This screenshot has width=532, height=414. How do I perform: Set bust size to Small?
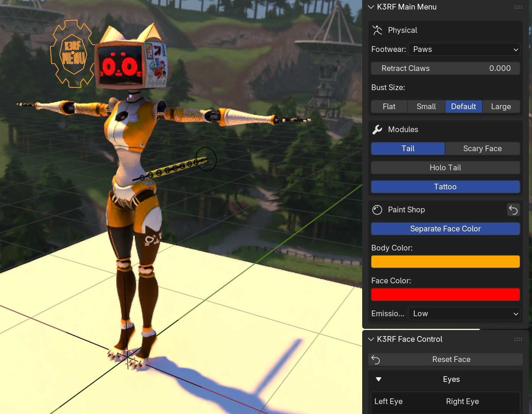click(x=426, y=107)
